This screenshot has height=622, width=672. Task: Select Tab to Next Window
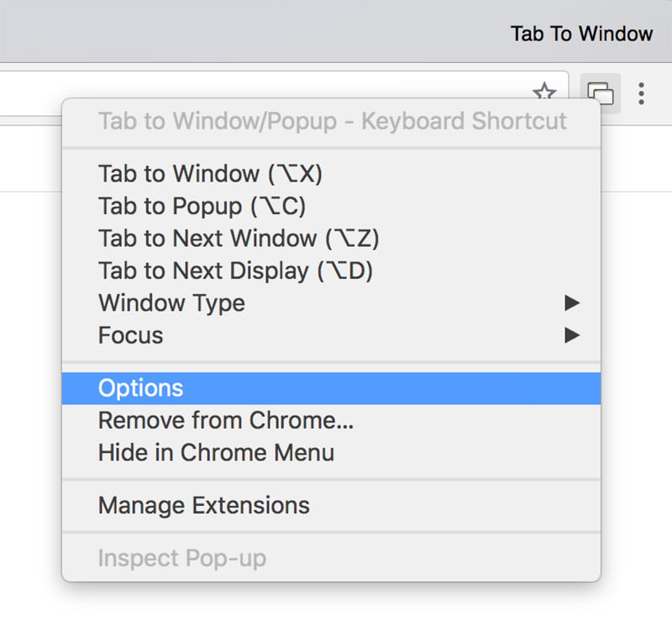pyautogui.click(x=239, y=239)
